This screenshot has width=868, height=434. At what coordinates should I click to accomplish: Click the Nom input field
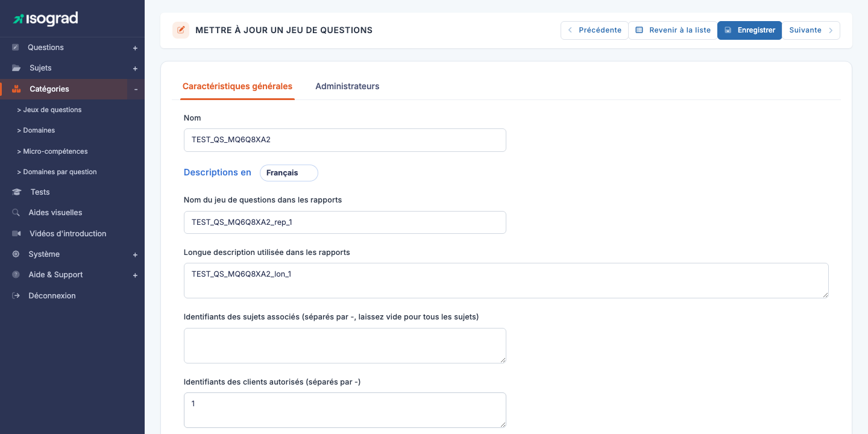pos(345,140)
